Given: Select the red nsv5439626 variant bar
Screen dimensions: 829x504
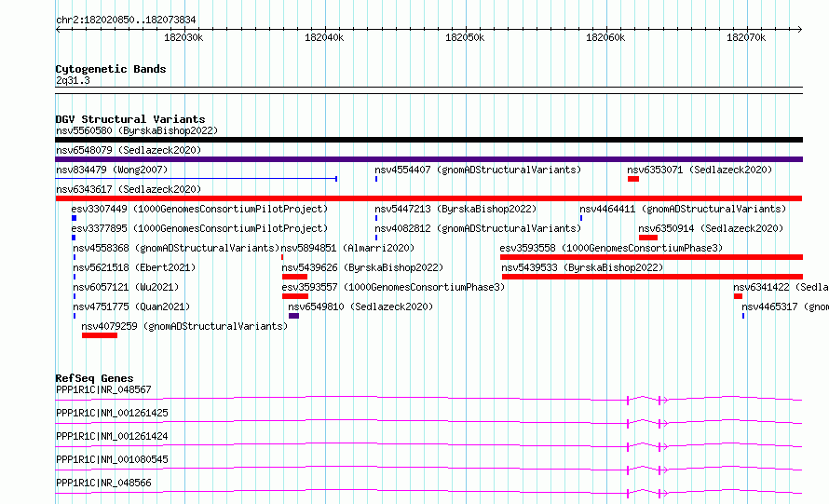Looking at the screenshot, I should [x=294, y=277].
